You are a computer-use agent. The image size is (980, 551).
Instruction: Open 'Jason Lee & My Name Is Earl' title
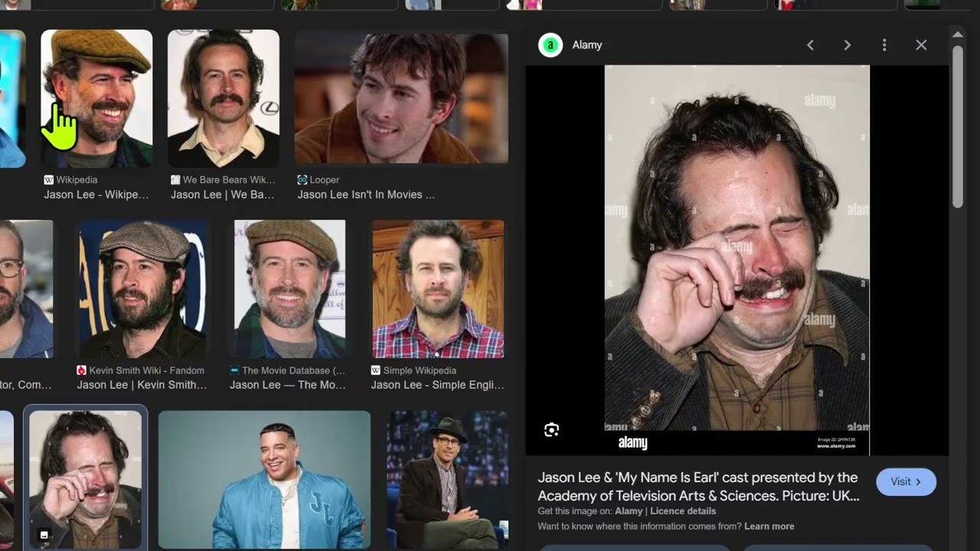coord(698,487)
